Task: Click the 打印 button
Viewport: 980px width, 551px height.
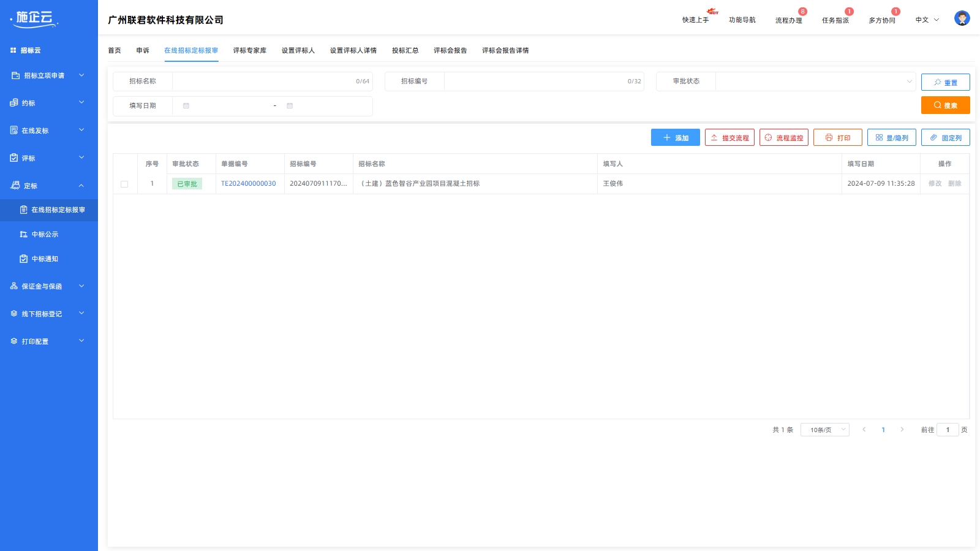Action: click(837, 137)
